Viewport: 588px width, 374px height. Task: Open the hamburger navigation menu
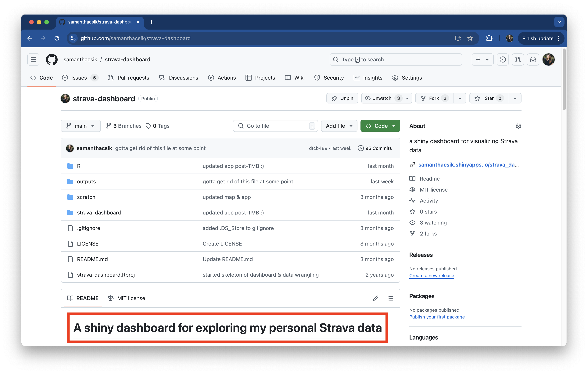[x=33, y=60]
